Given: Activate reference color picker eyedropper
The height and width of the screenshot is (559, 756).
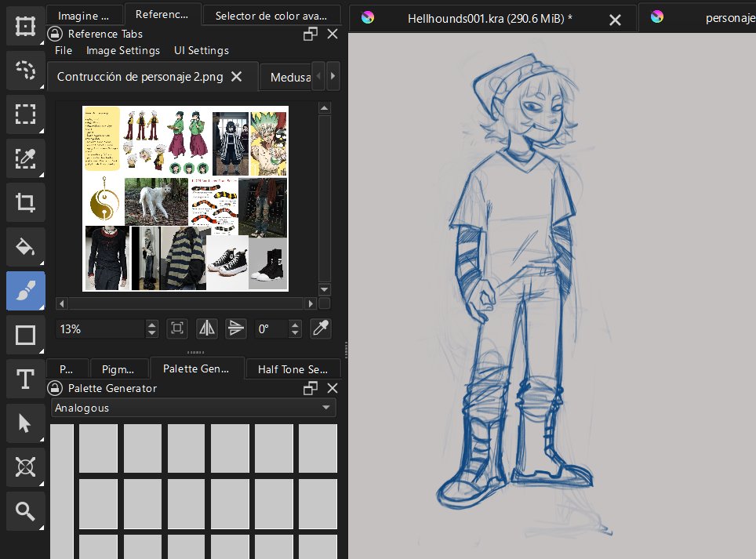Looking at the screenshot, I should tap(321, 329).
